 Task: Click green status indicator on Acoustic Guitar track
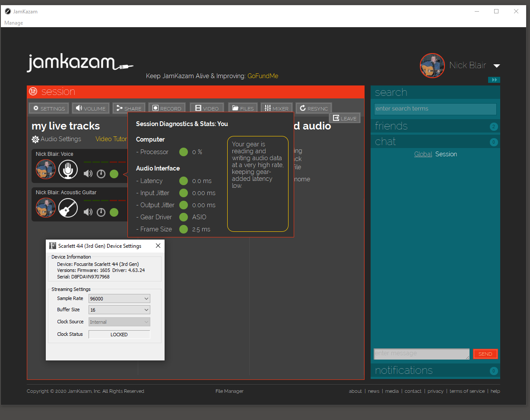point(114,212)
